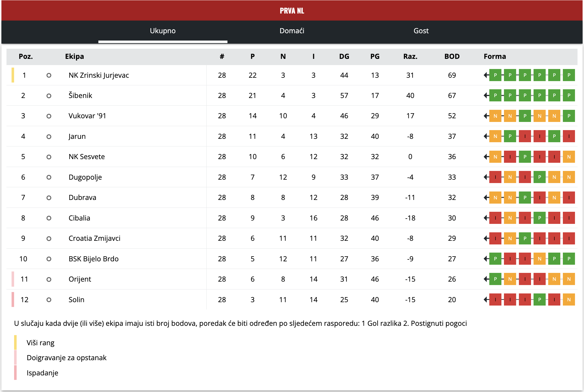Image resolution: width=584 pixels, height=392 pixels.
Task: Select the Gost tab
Action: (x=421, y=31)
